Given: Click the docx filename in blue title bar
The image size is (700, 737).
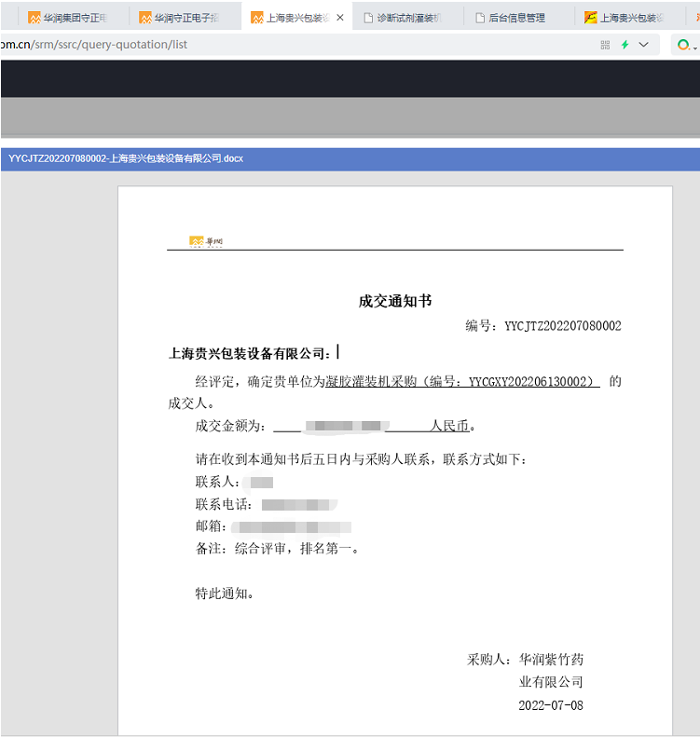Looking at the screenshot, I should pos(126,159).
